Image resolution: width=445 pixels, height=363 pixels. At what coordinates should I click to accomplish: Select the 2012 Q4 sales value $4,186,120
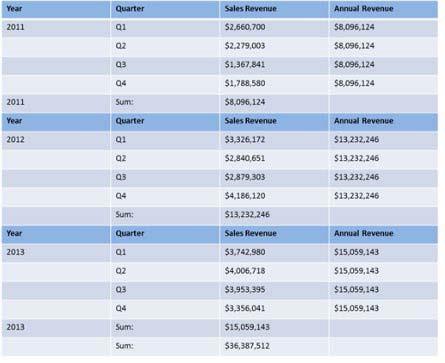pyautogui.click(x=245, y=196)
